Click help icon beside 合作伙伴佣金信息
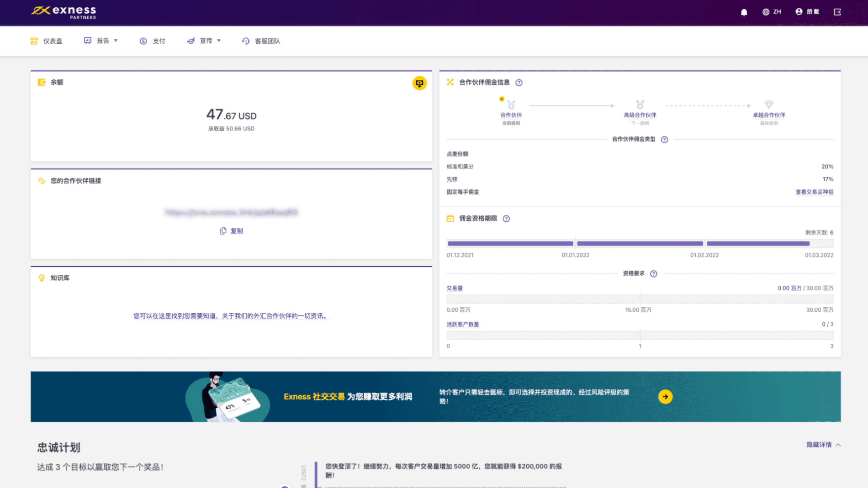Image resolution: width=868 pixels, height=488 pixels. pos(519,83)
